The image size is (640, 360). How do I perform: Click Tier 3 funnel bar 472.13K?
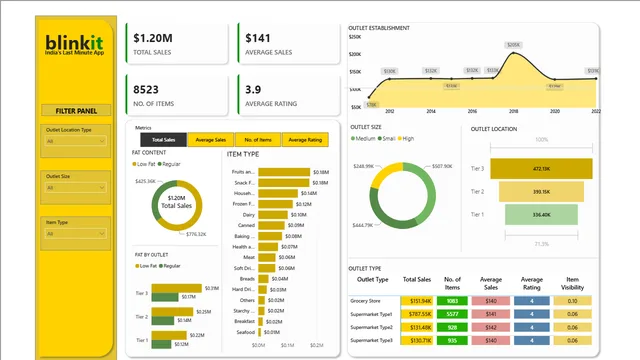[541, 169]
